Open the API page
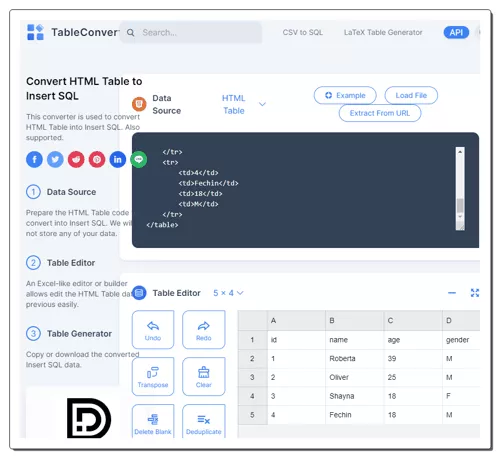 click(456, 32)
